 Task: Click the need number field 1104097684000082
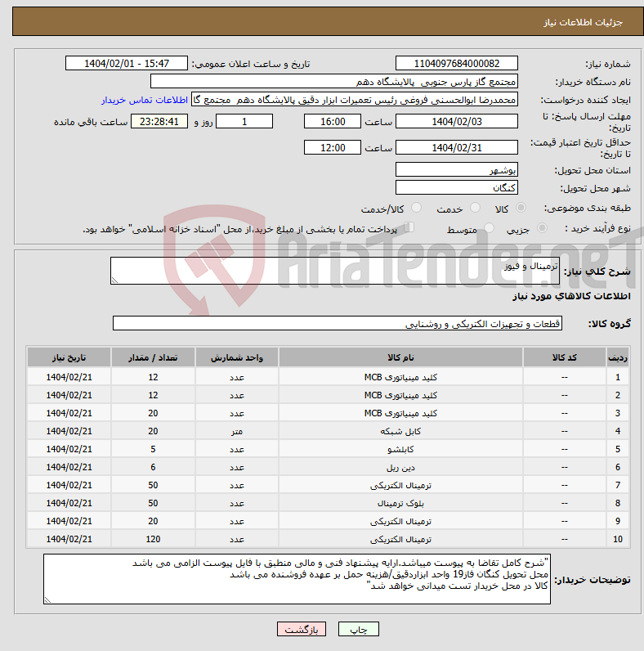click(457, 64)
